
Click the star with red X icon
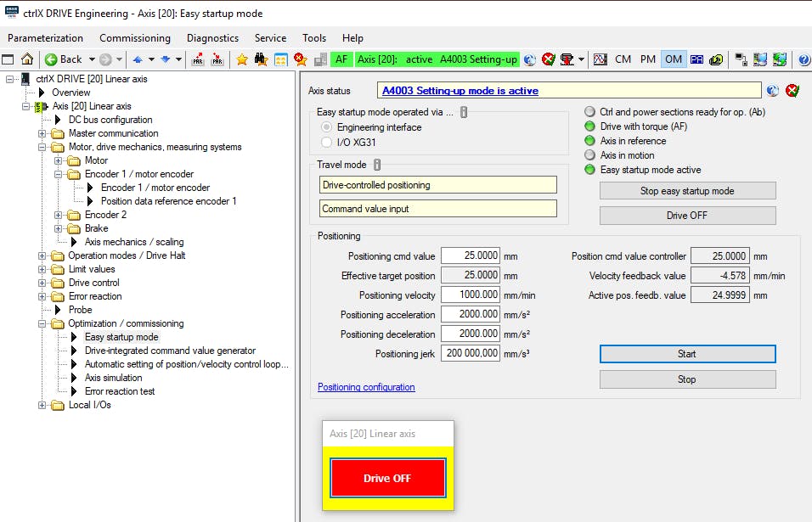(301, 59)
